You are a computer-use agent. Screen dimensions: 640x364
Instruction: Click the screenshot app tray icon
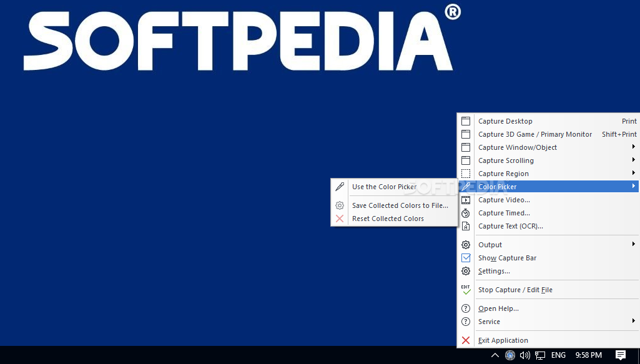pos(510,355)
